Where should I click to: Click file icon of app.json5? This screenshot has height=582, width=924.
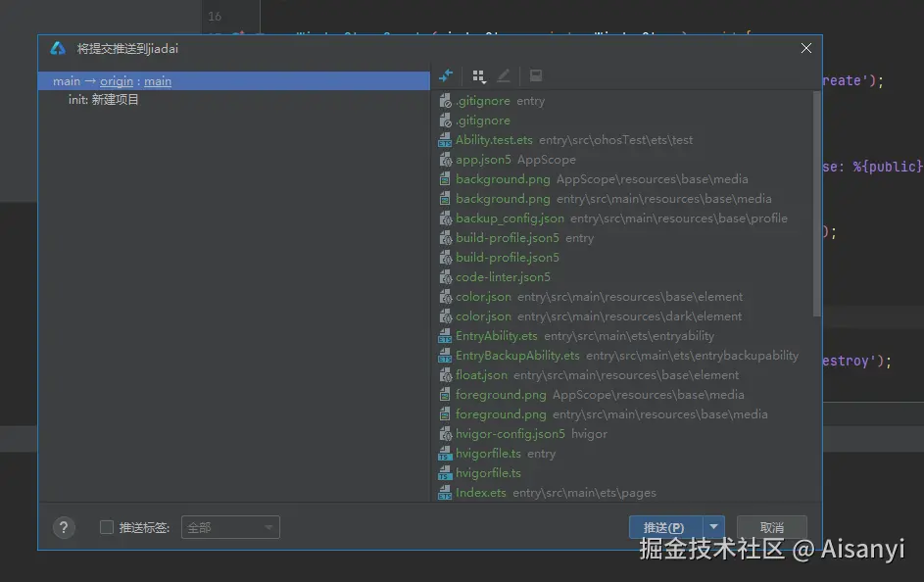point(446,160)
